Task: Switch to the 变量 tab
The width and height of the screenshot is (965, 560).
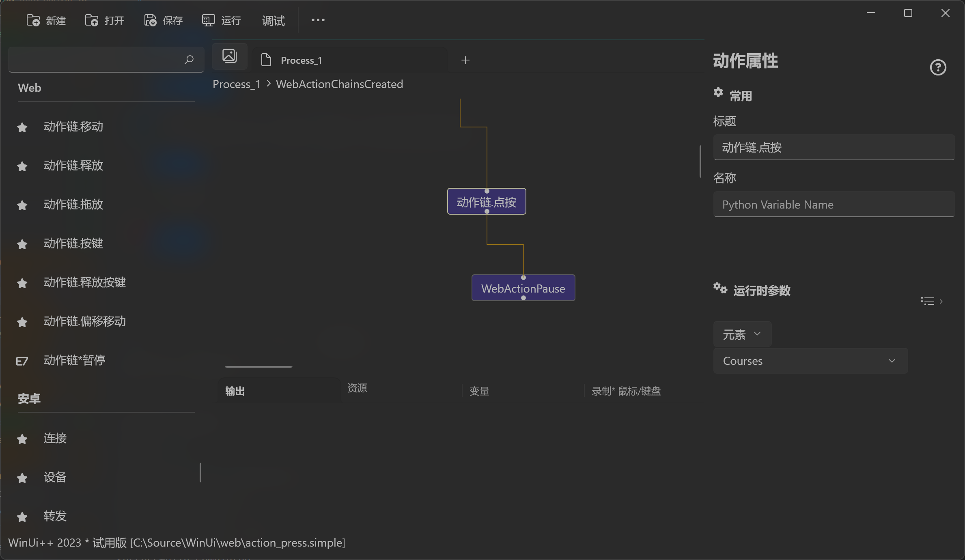Action: (479, 391)
